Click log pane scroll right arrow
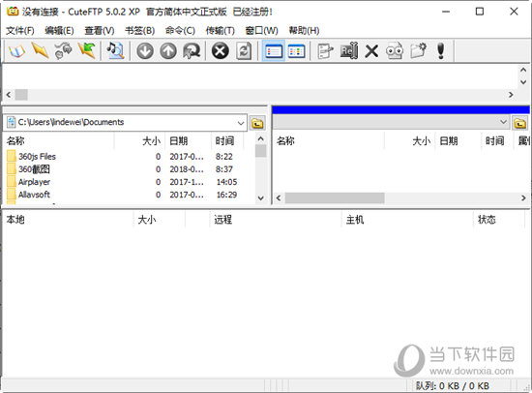532x393 pixels. click(x=511, y=95)
